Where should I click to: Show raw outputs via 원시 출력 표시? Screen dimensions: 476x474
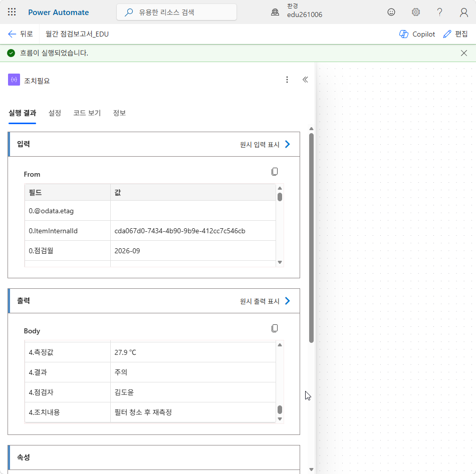pos(265,301)
